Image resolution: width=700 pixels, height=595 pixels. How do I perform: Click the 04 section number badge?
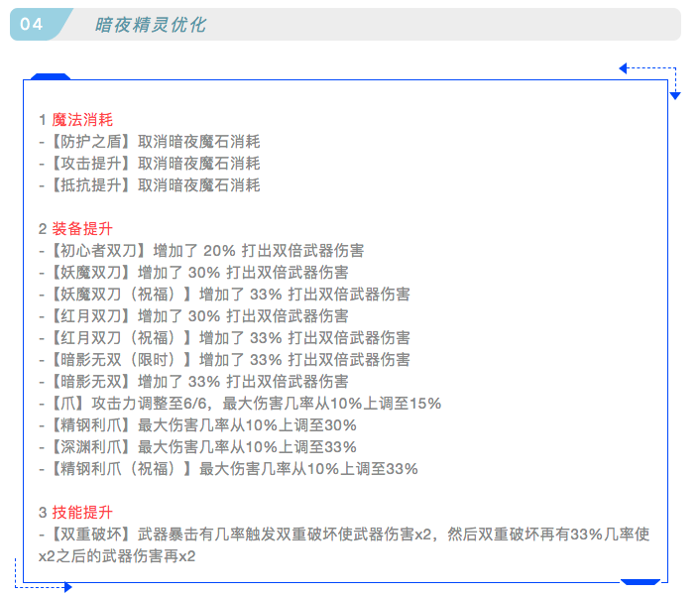pyautogui.click(x=41, y=24)
